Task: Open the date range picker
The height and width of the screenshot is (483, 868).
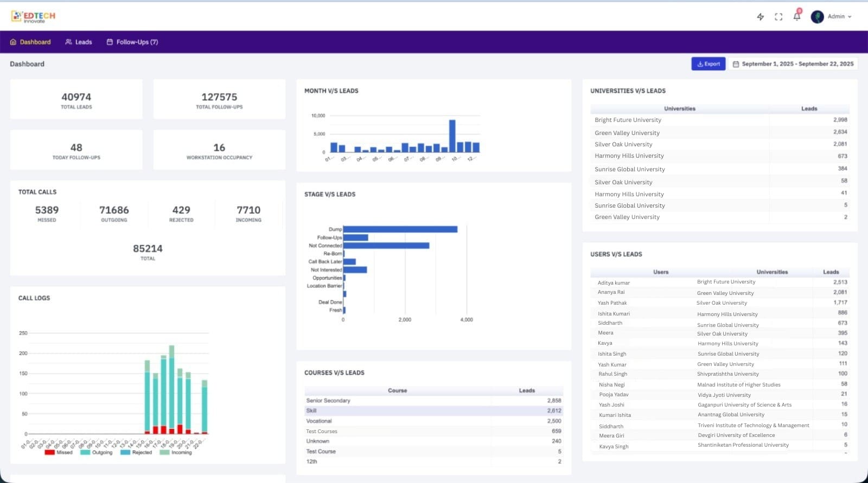Action: click(x=793, y=64)
